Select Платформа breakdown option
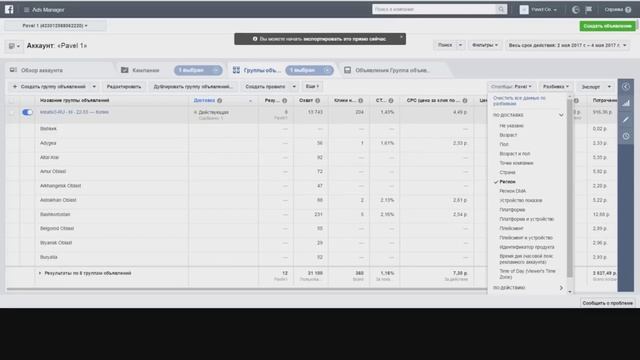The image size is (640, 360). tap(512, 210)
